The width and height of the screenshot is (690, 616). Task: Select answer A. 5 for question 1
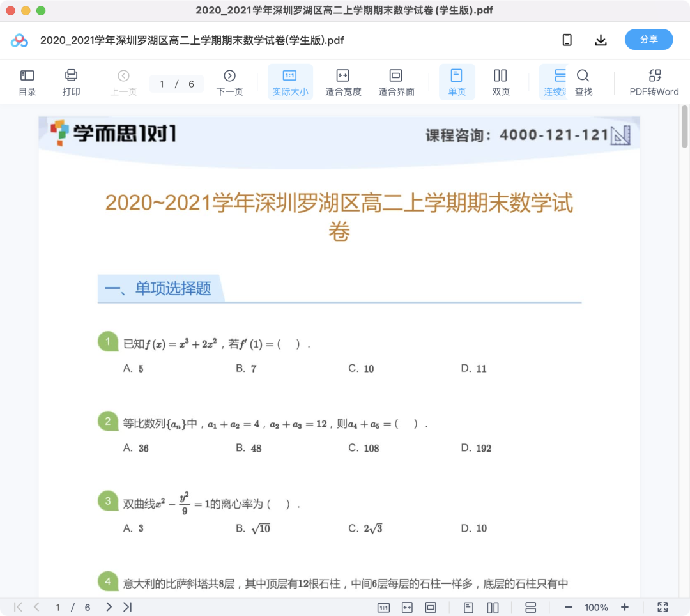coord(134,368)
